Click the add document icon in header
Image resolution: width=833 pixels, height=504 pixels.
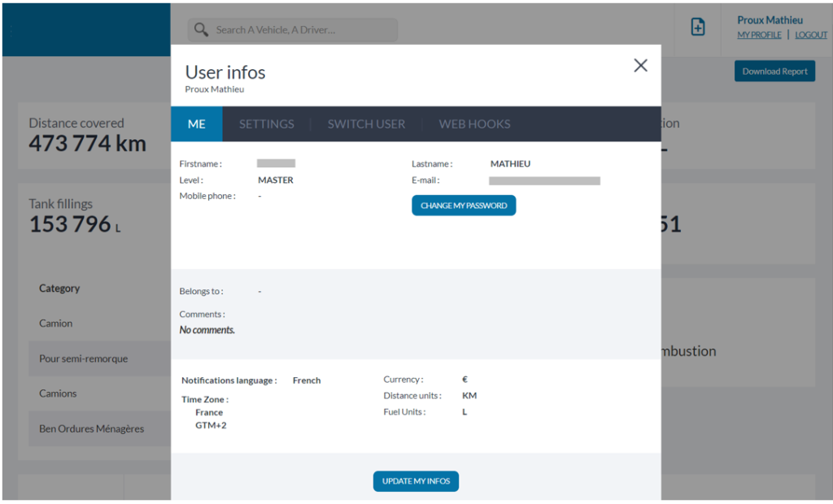click(x=697, y=28)
